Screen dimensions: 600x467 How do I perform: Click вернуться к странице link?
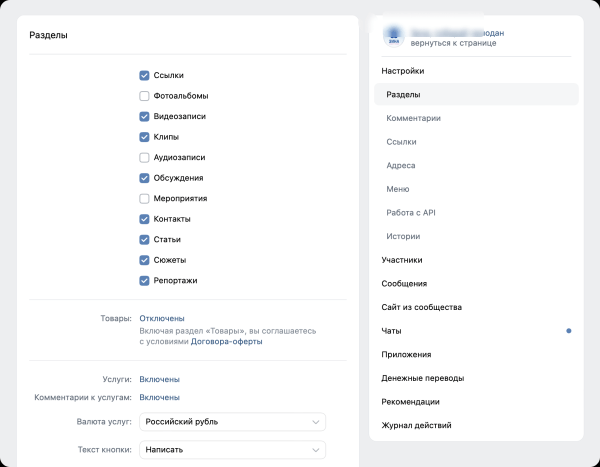(x=446, y=45)
